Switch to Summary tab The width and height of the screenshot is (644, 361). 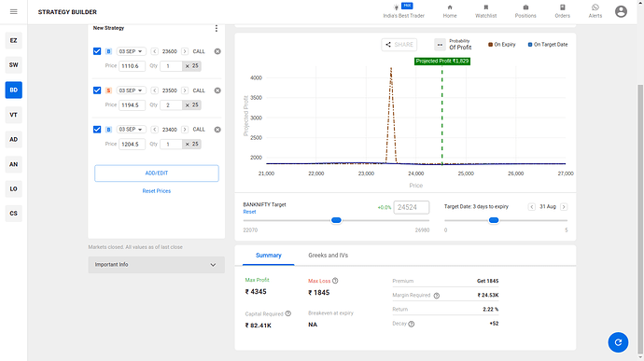[x=269, y=255]
